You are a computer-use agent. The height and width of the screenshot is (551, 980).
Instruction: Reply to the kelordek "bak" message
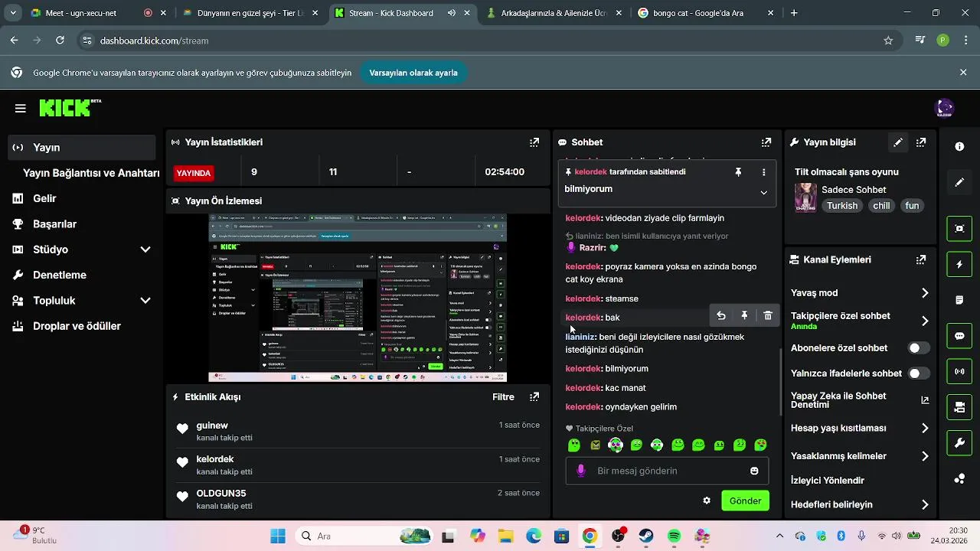coord(721,315)
